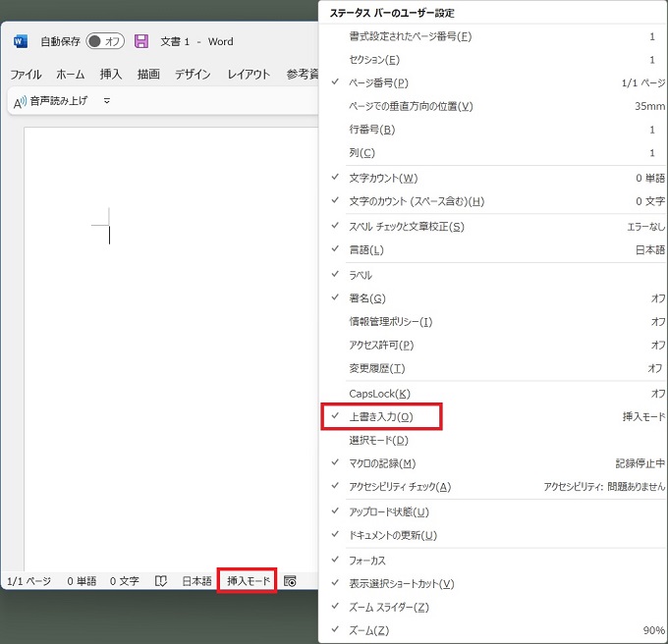Click inside the blank document page
This screenshot has width=668, height=644.
(171, 349)
